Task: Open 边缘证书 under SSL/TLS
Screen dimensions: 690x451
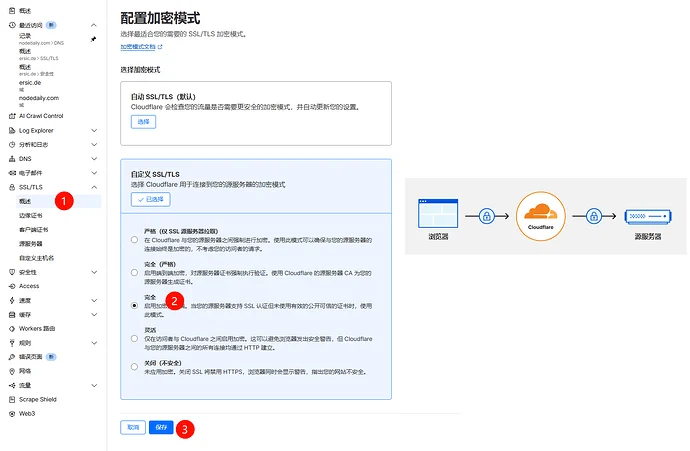Action: tap(34, 215)
